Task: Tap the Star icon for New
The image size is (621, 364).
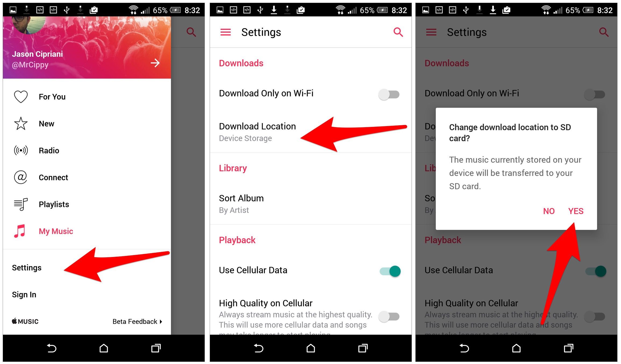Action: click(20, 123)
